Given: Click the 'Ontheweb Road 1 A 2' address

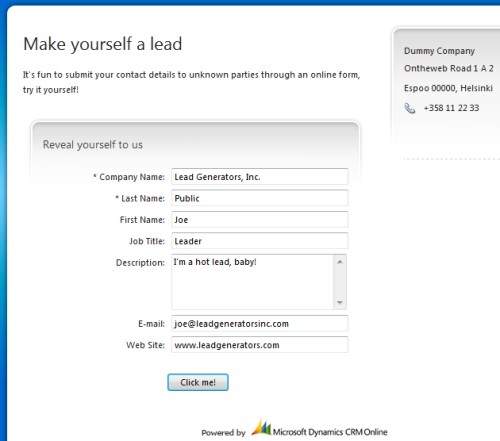Looking at the screenshot, I should (449, 68).
